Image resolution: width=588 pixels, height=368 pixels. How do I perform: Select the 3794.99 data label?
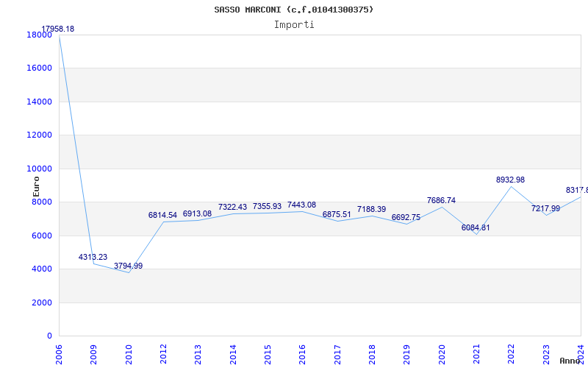128,266
